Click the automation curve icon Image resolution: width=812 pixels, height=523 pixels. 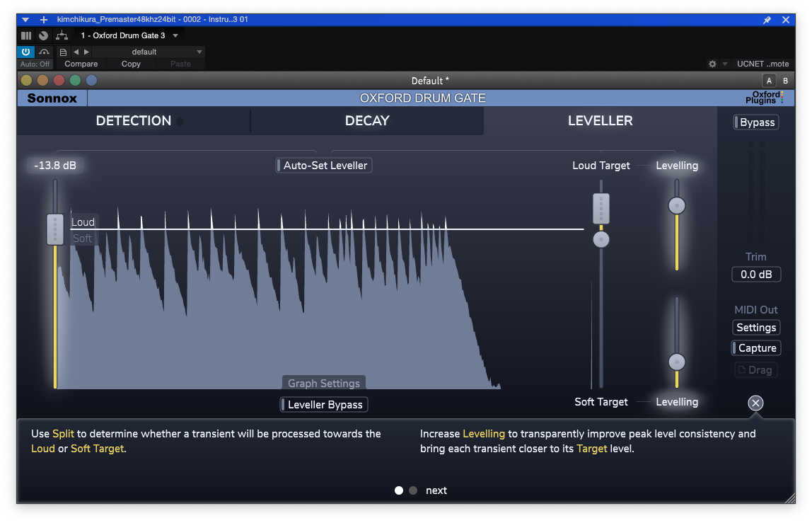(45, 52)
